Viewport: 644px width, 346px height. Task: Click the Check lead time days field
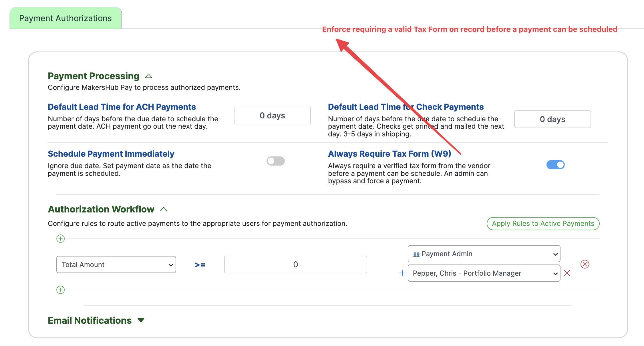[552, 119]
